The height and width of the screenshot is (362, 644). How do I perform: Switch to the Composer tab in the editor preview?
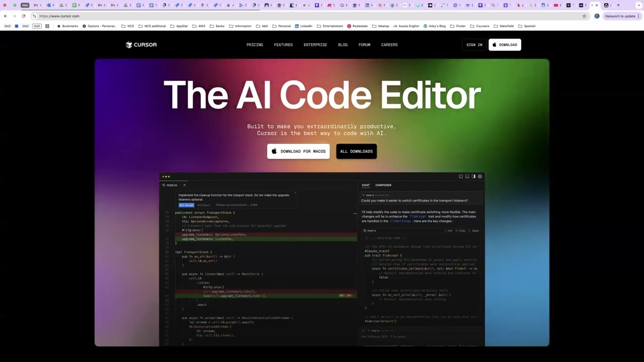383,185
